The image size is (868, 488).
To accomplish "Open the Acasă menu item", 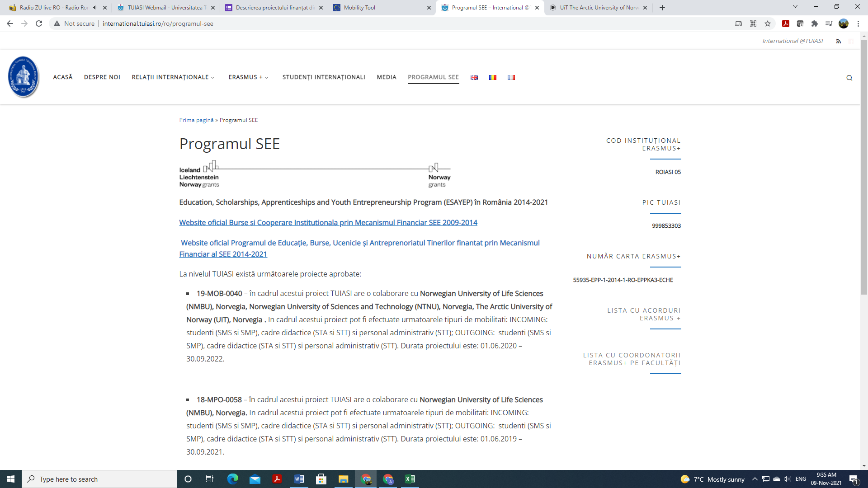I will 63,77.
